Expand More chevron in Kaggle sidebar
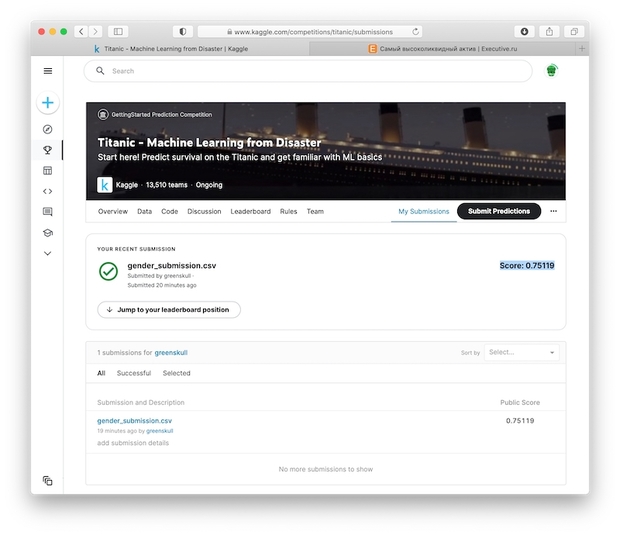This screenshot has height=535, width=620. tap(47, 253)
